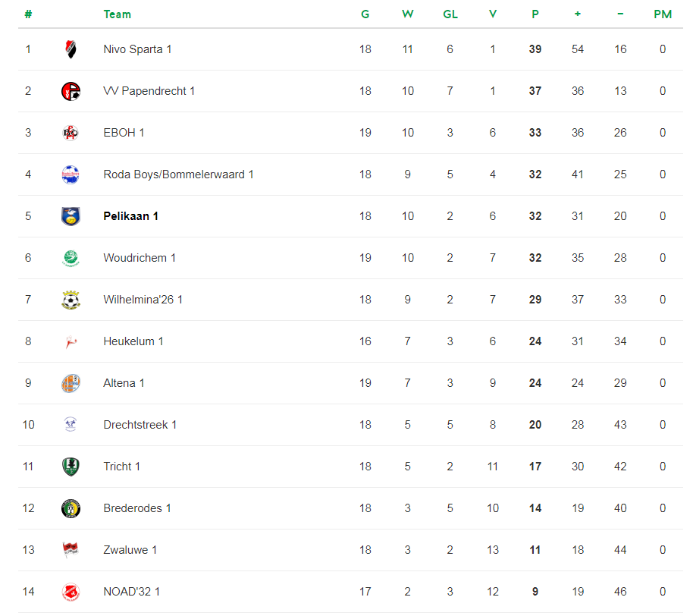Sort by the P points column header
The width and height of the screenshot is (693, 616).
[535, 14]
